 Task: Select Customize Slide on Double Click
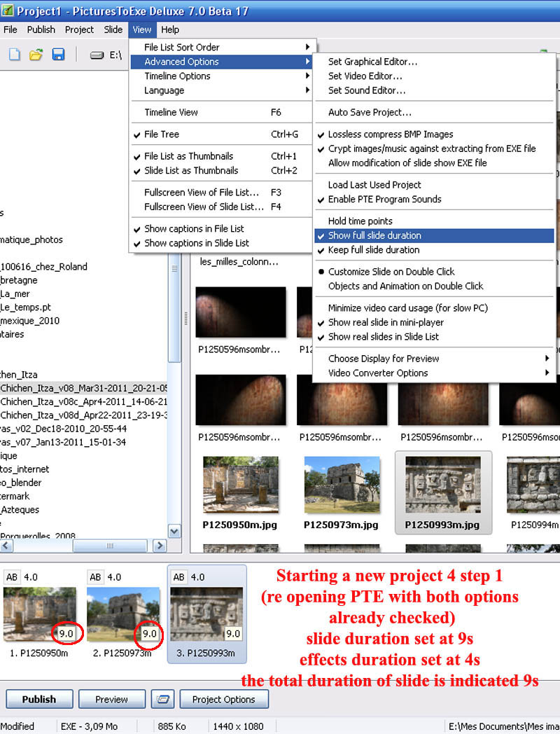point(391,272)
